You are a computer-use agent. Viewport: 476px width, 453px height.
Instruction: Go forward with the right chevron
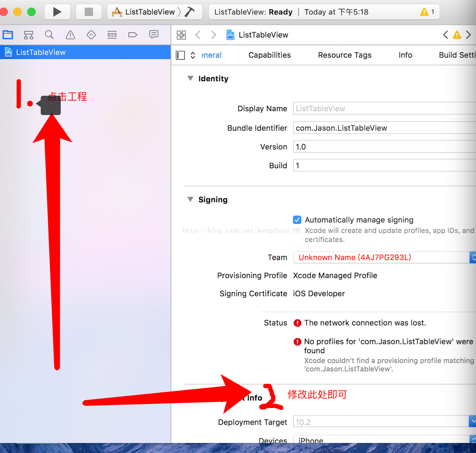[214, 35]
